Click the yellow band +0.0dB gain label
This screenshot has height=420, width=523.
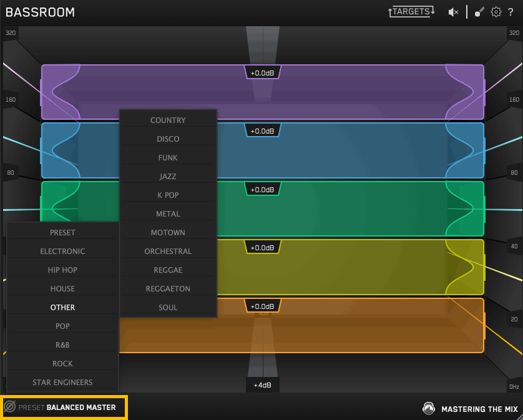(x=263, y=248)
